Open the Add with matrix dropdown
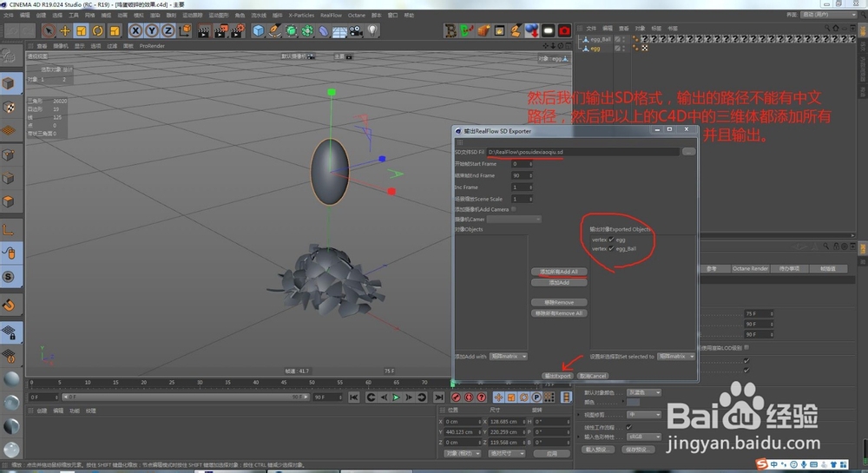 pos(509,357)
